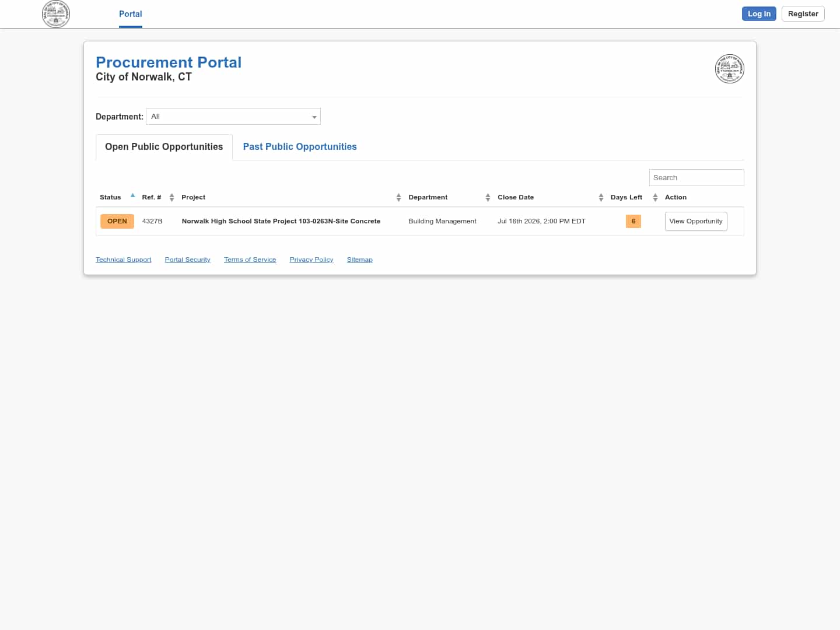
Task: Sort Close Date column using its arrows
Action: (x=601, y=198)
